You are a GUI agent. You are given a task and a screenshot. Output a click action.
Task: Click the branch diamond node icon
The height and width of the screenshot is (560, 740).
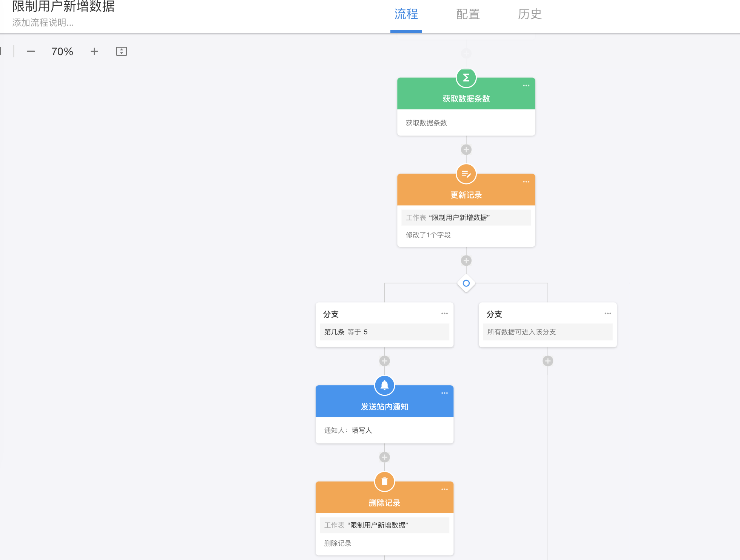[466, 283]
